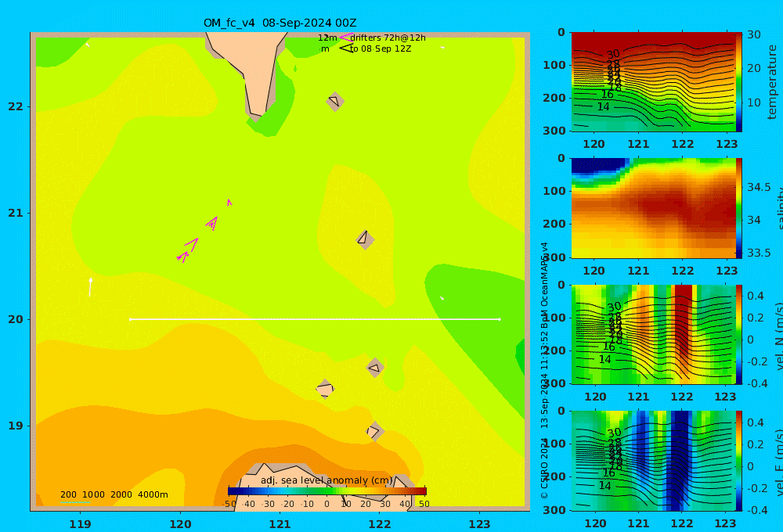Select the magenta drifter legend arrow
Screen dimensions: 783x532
pyautogui.click(x=345, y=37)
